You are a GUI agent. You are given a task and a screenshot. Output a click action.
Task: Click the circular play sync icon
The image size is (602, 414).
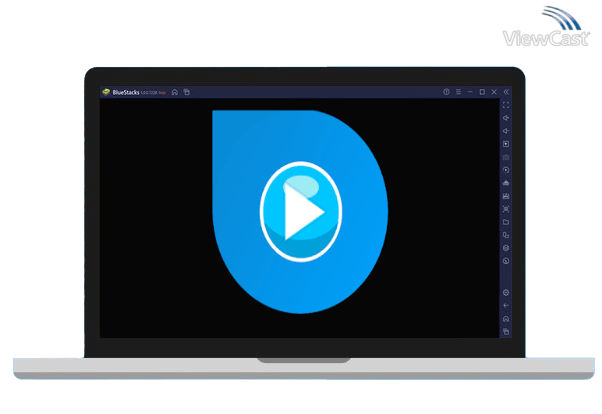pyautogui.click(x=506, y=170)
